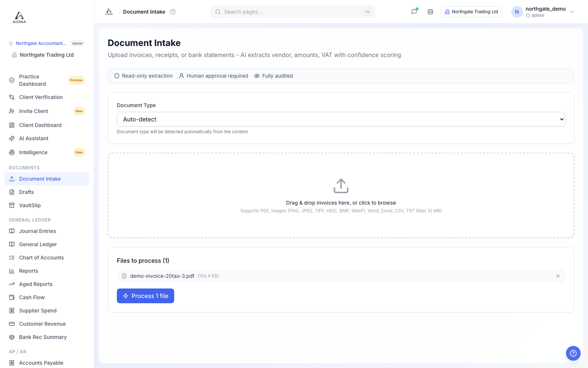Image resolution: width=588 pixels, height=368 pixels.
Task: Launch the AI Assistant
Action: point(47,138)
